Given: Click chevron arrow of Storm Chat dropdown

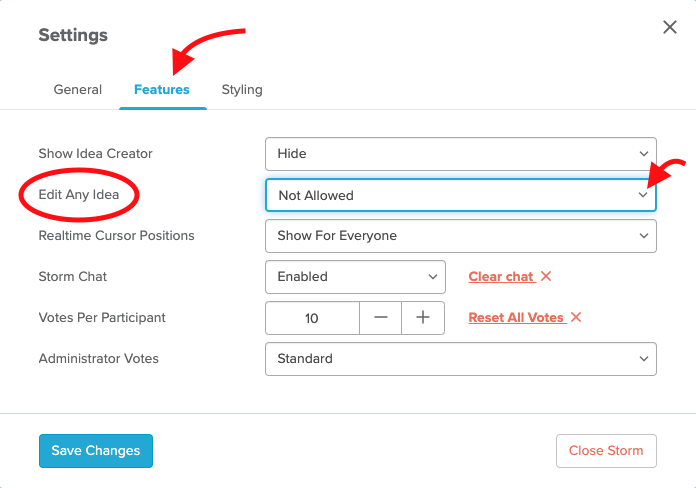Looking at the screenshot, I should [433, 277].
